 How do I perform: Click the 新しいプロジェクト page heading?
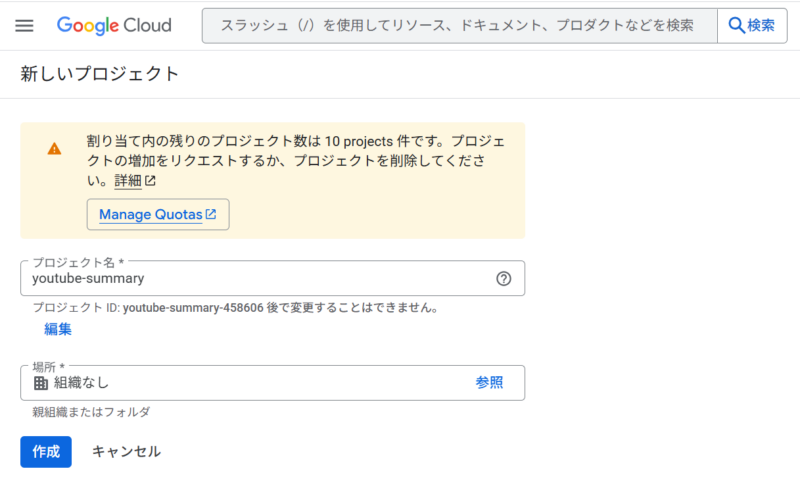(x=99, y=74)
